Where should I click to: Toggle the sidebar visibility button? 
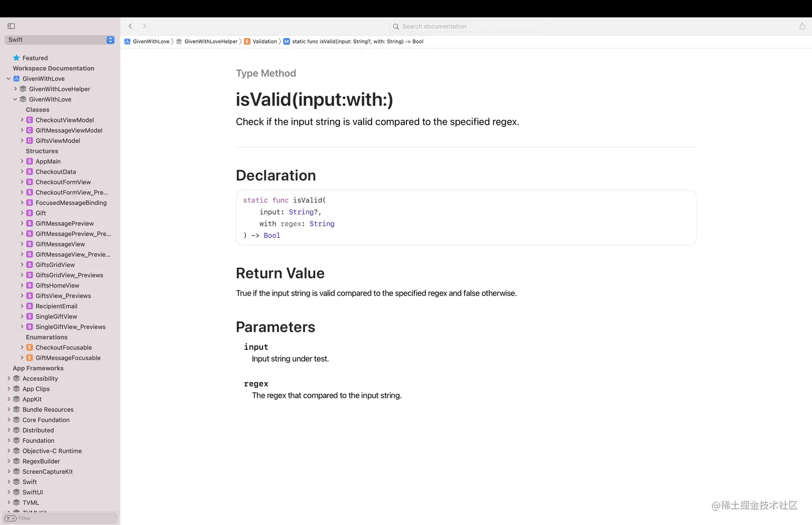tap(11, 26)
